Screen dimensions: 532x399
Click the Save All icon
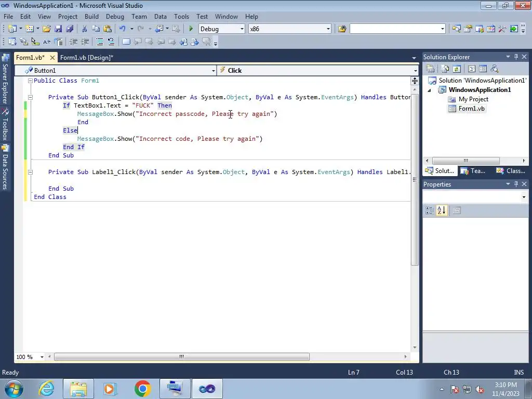tap(70, 29)
